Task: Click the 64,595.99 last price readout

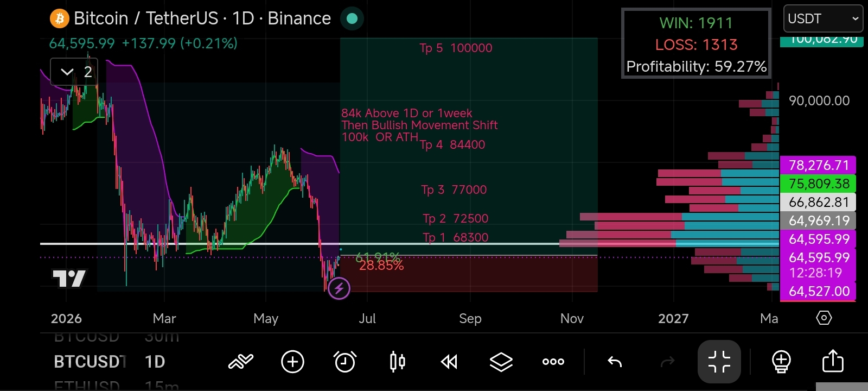Action: 82,43
